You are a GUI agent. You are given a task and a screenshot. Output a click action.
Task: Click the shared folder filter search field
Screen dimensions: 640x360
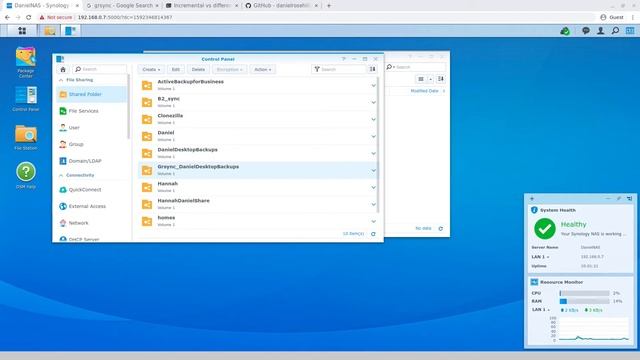click(x=339, y=69)
